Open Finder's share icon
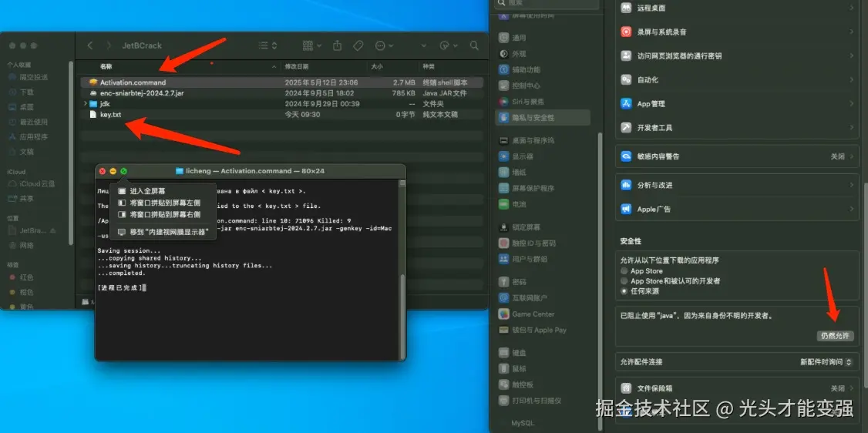Screen dimensions: 868x433 [338, 45]
